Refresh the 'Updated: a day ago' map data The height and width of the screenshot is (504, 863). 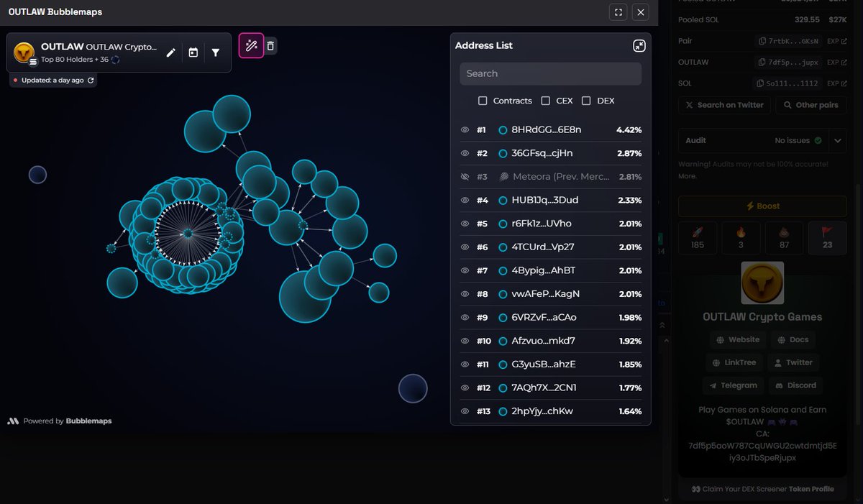(91, 81)
